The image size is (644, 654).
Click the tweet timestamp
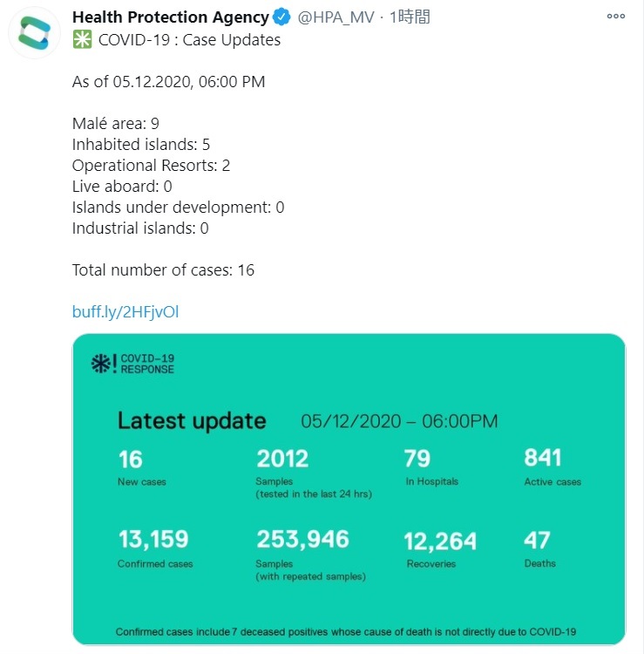(x=410, y=17)
